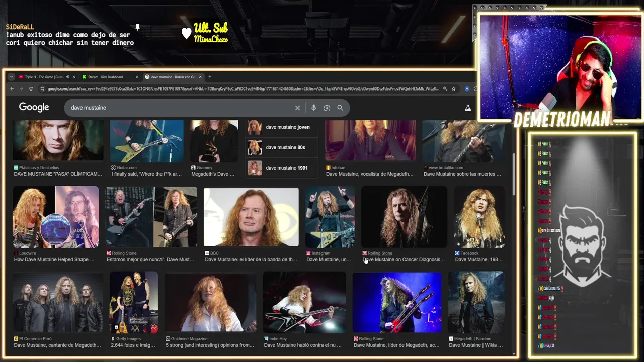Click '5 strong (and interesting) opinions' caption

209,345
